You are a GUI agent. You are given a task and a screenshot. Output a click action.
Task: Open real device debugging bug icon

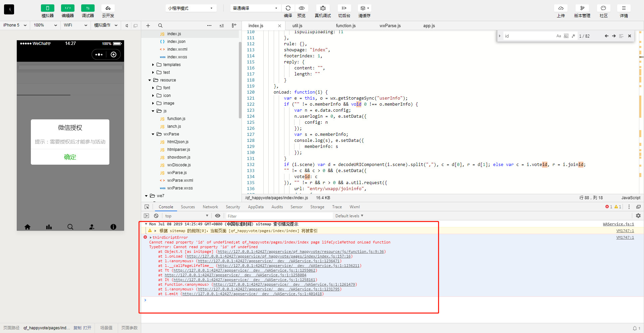click(323, 8)
